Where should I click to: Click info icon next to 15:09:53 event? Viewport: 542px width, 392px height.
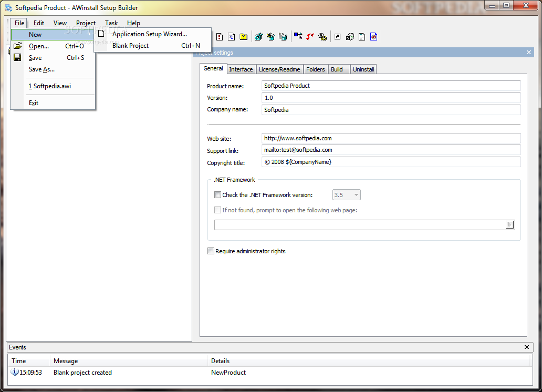[x=15, y=372]
